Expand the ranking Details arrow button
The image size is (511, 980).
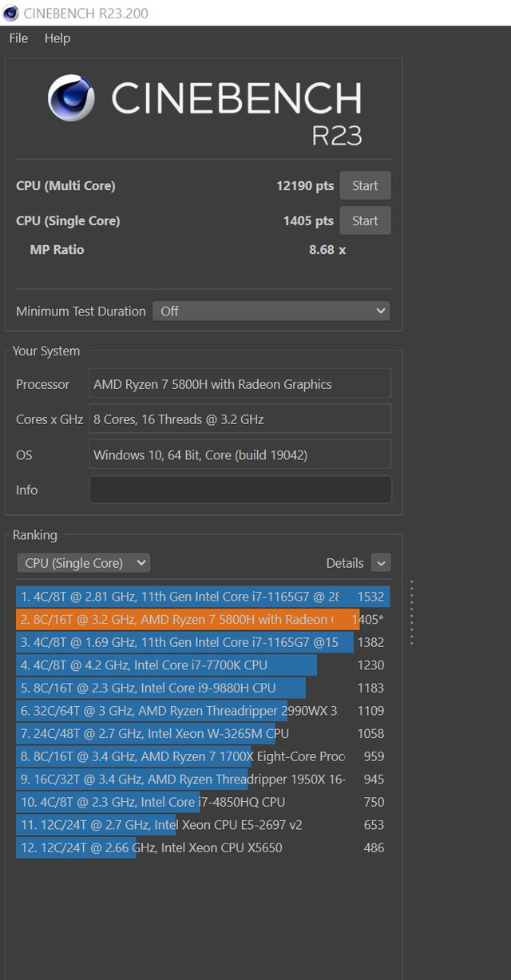(381, 563)
